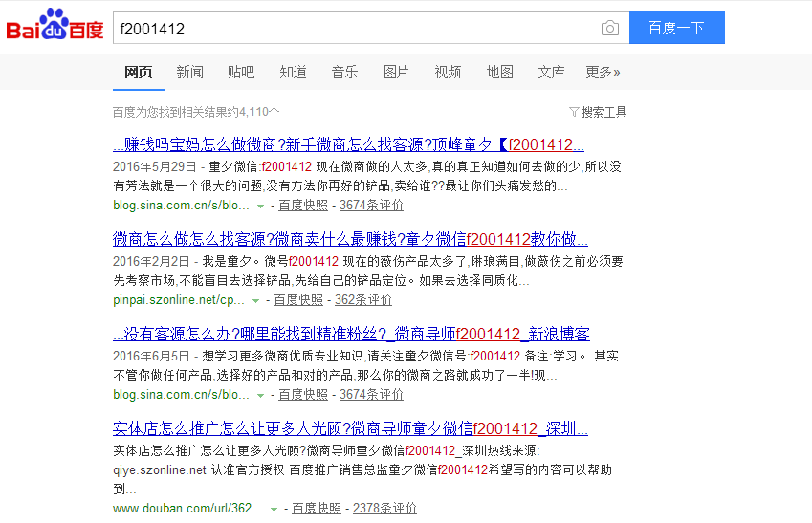Viewport: 812px width, 523px height.
Task: Open 搜索工具 filter options
Action: point(598,112)
